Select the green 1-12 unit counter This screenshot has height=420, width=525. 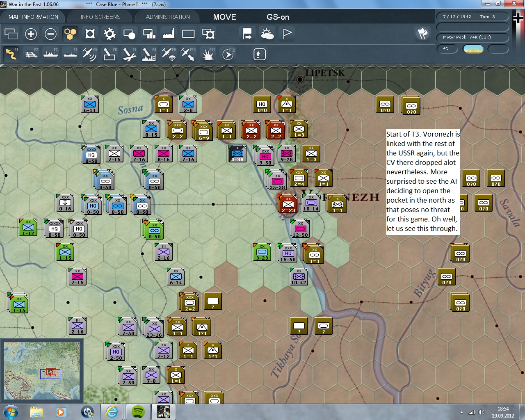click(28, 227)
